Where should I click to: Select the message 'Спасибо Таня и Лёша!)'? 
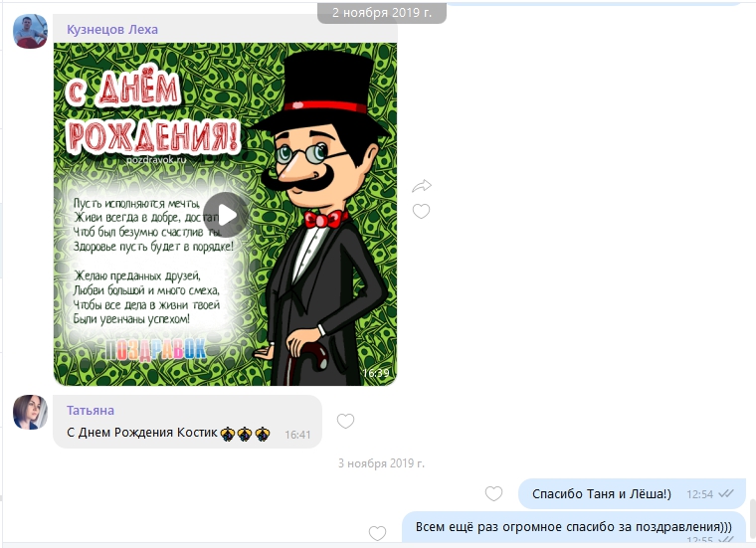point(632,493)
